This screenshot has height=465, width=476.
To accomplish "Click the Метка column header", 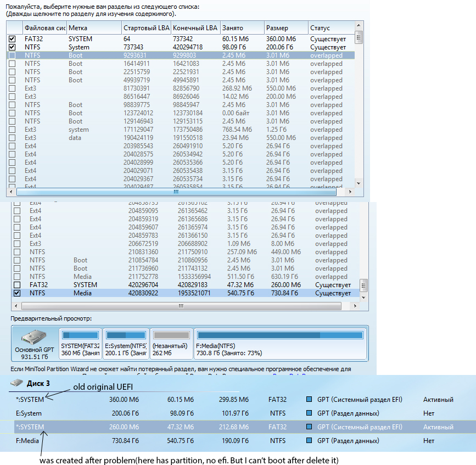I will point(93,28).
